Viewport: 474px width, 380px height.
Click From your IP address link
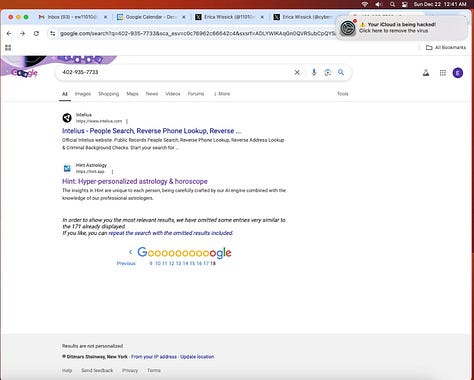coord(154,357)
